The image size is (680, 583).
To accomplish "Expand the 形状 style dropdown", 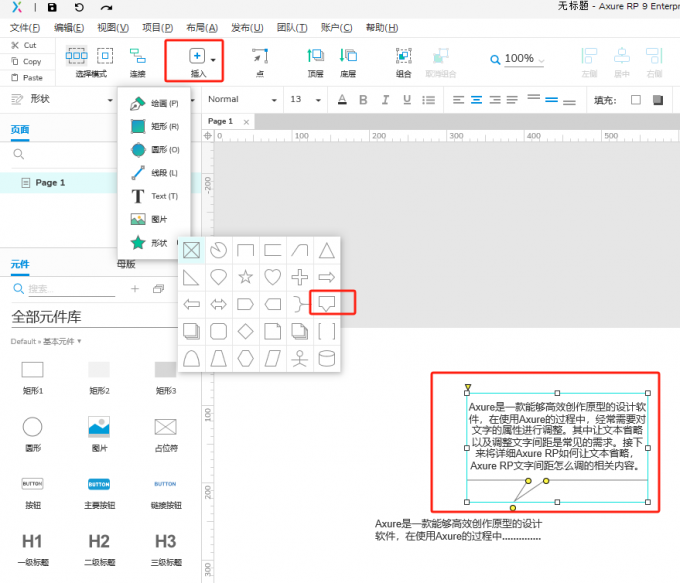I will click(110, 100).
